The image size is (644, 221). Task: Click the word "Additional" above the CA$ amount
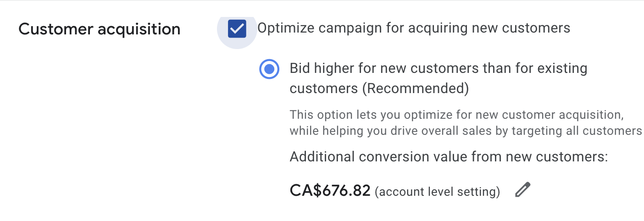click(x=322, y=157)
